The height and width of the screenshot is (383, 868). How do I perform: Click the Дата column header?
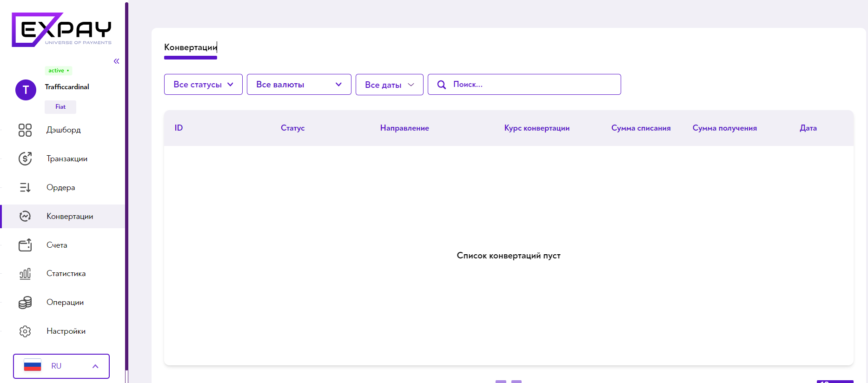(x=808, y=128)
